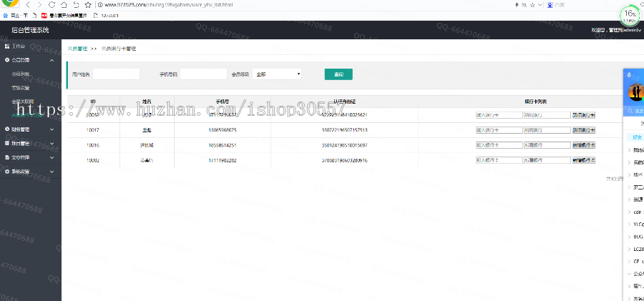Reload the page with the refresh icon

pyautogui.click(x=52, y=5)
